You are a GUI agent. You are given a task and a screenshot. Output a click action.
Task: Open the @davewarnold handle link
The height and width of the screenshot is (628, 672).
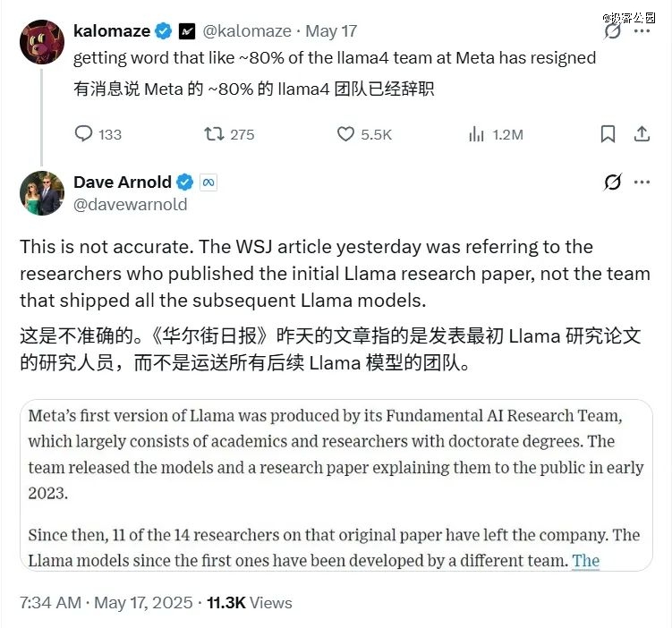tap(131, 205)
